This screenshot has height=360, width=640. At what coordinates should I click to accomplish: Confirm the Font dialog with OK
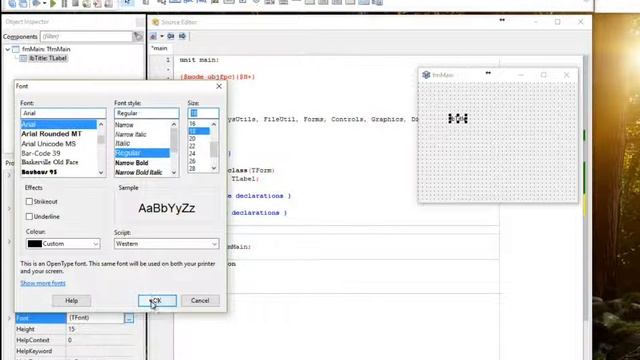[x=157, y=301]
